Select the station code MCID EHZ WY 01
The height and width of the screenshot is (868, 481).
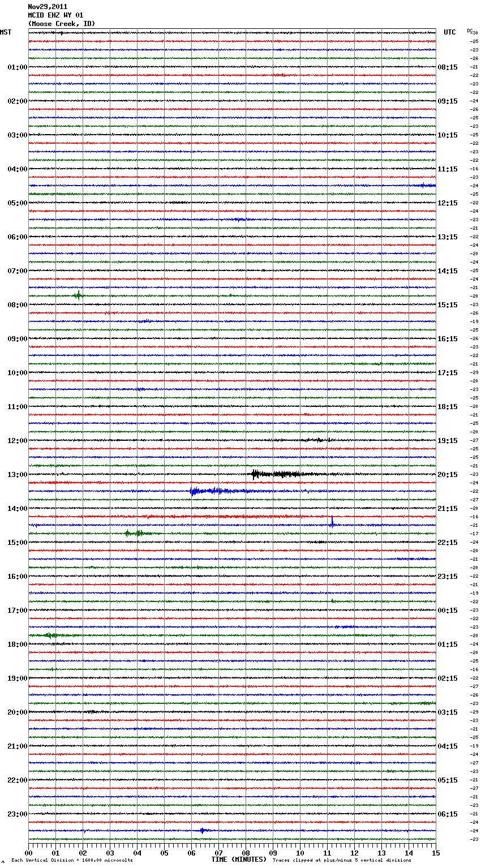[55, 15]
